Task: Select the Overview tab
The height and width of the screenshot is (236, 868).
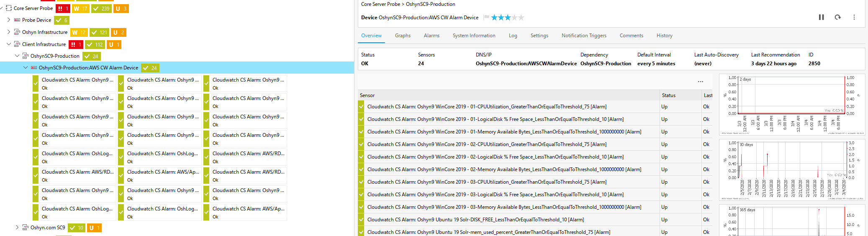Action: pos(371,36)
